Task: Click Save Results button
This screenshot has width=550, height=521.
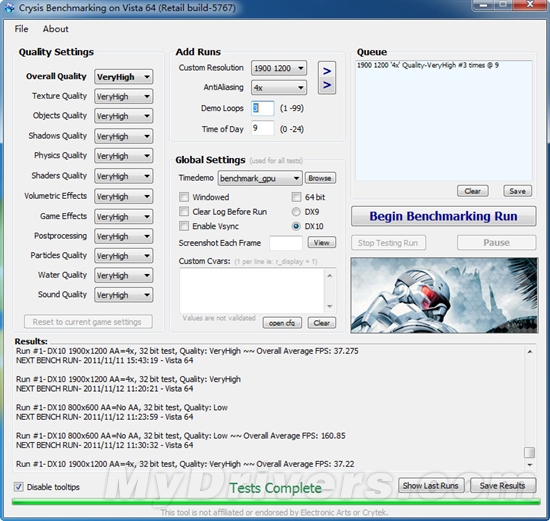Action: point(503,486)
